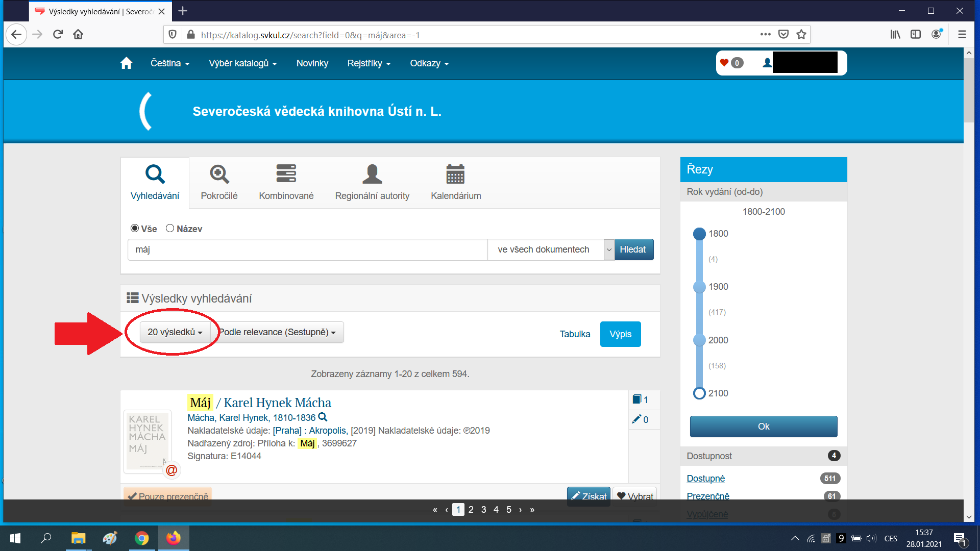This screenshot has width=980, height=551.
Task: Click Akropolis publisher link
Action: tap(328, 431)
